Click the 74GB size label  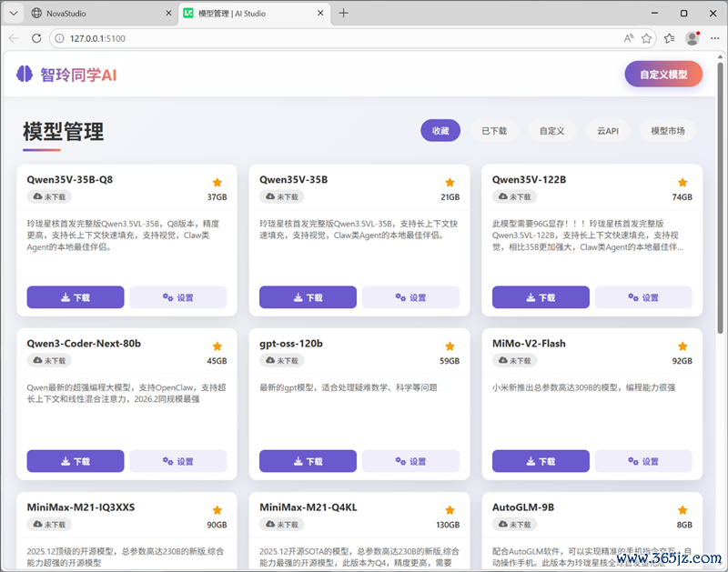[682, 197]
